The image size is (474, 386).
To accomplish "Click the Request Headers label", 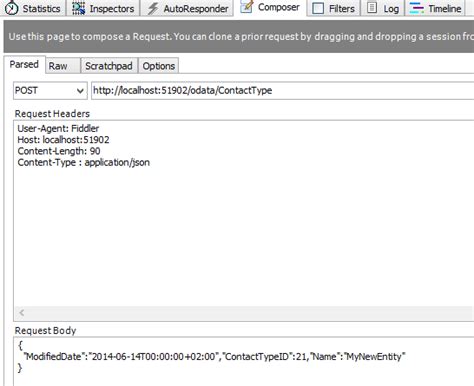I will click(x=52, y=114).
